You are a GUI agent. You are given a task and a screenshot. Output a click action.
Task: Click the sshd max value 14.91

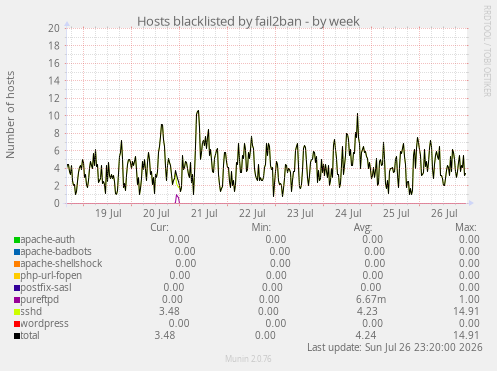point(466,311)
